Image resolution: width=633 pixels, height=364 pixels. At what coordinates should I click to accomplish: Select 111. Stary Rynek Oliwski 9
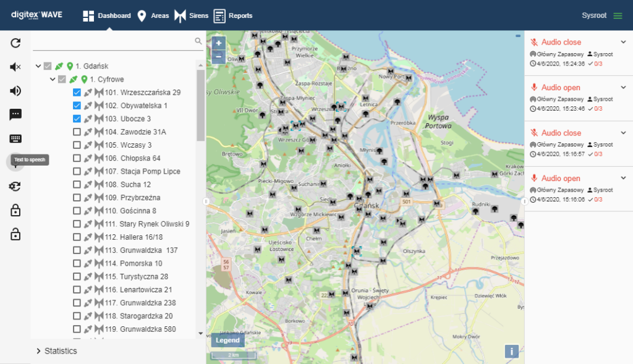tap(147, 224)
